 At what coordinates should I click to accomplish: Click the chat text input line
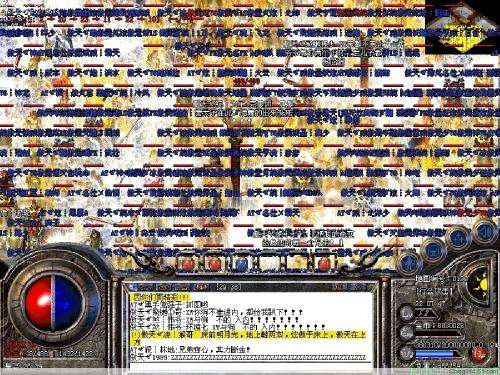(250, 365)
